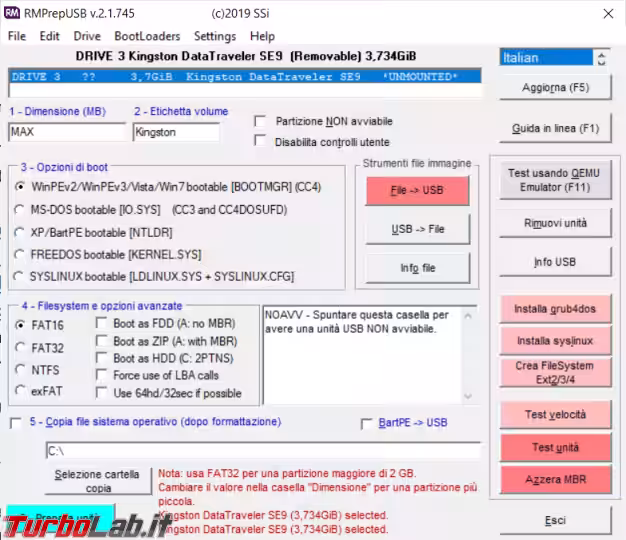The width and height of the screenshot is (626, 540).
Task: Click the Installa grub4dos button
Action: 555,309
